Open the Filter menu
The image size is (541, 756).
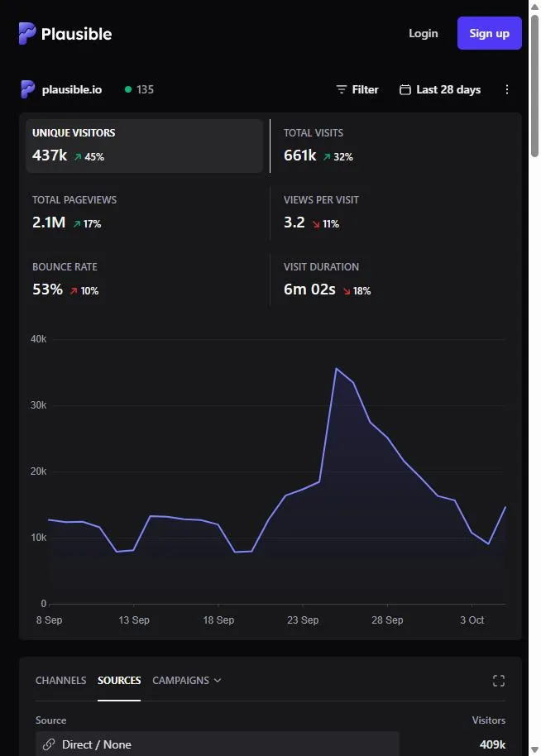click(357, 89)
